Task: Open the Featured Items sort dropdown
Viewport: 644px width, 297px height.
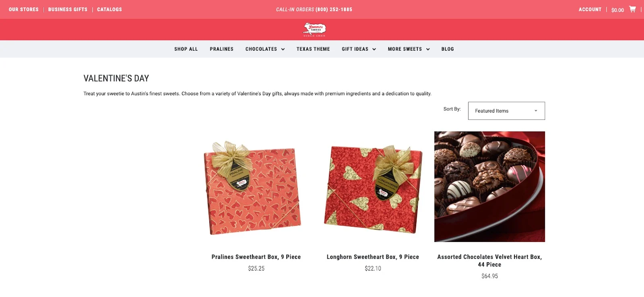Action: pyautogui.click(x=506, y=111)
